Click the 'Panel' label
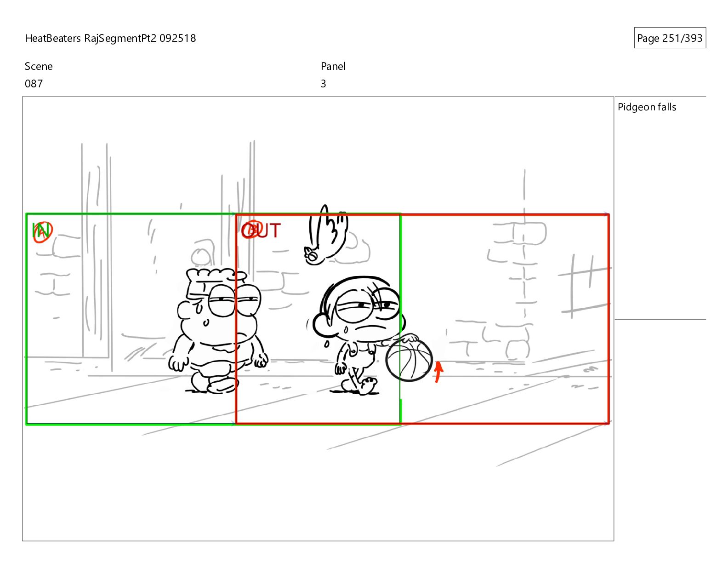This screenshot has width=728, height=563. click(333, 66)
